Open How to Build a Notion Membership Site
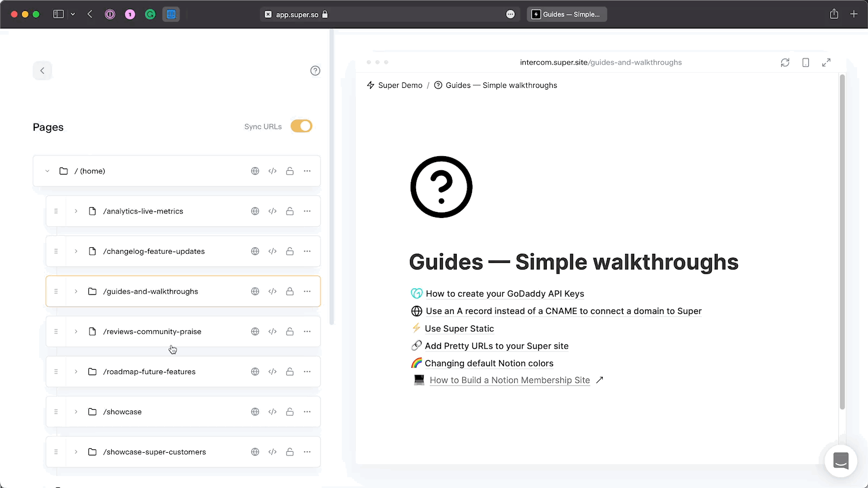Screen dimensions: 868x488 coord(509,381)
